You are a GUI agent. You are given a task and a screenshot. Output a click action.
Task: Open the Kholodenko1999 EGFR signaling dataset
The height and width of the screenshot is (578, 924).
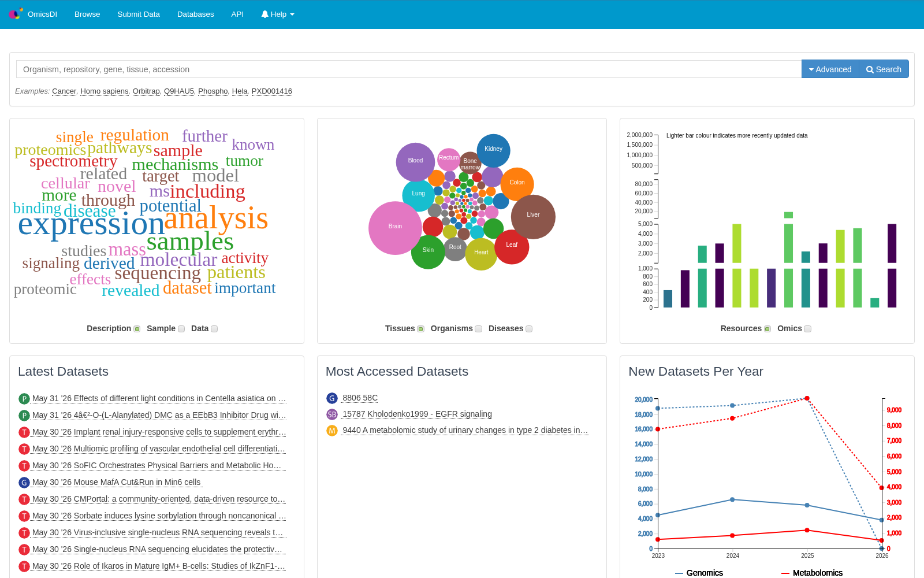coord(417,414)
